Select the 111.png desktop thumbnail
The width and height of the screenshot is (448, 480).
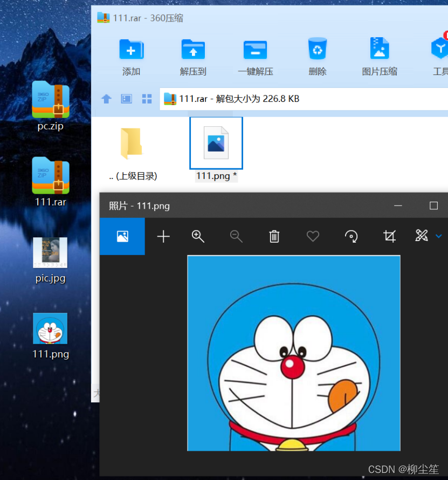tap(50, 328)
